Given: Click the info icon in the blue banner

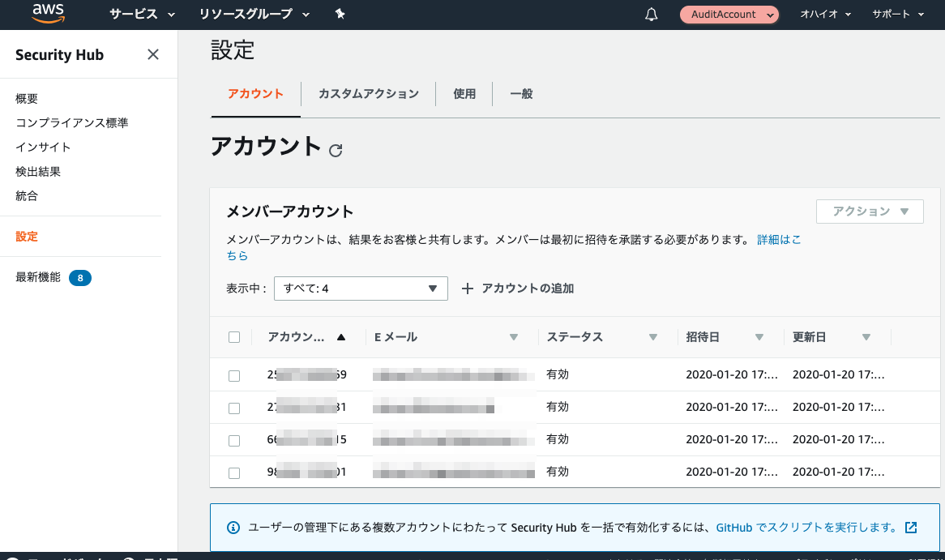Looking at the screenshot, I should pos(233,528).
